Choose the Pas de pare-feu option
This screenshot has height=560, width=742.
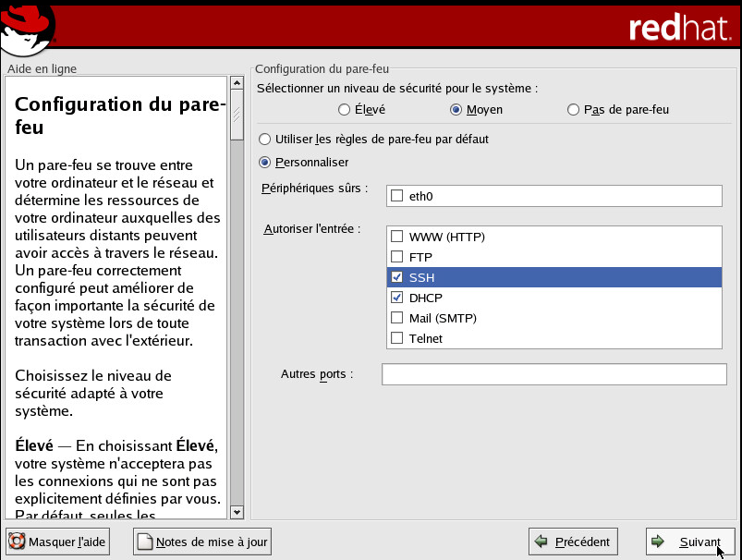point(574,110)
